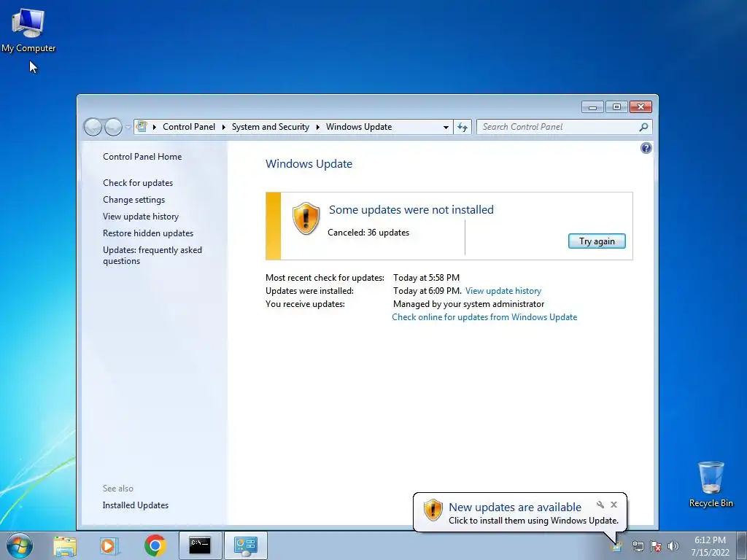This screenshot has height=560, width=747.
Task: Check online for updates from Windows Update
Action: pos(484,317)
